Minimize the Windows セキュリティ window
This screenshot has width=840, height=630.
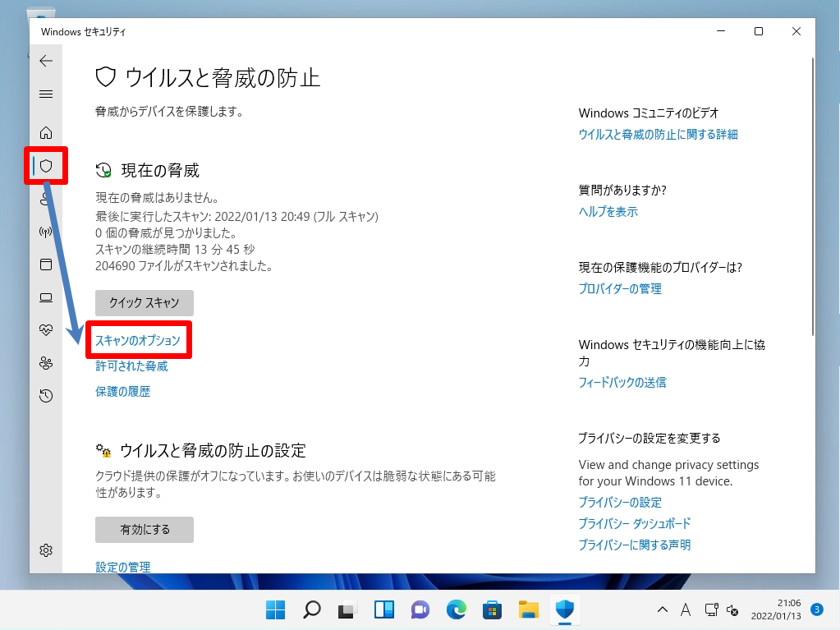(x=721, y=31)
